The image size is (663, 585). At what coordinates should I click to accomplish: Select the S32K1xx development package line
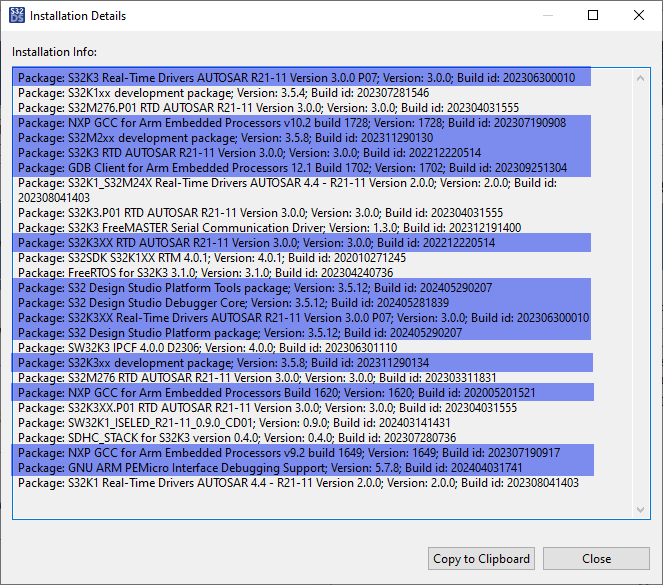point(223,93)
